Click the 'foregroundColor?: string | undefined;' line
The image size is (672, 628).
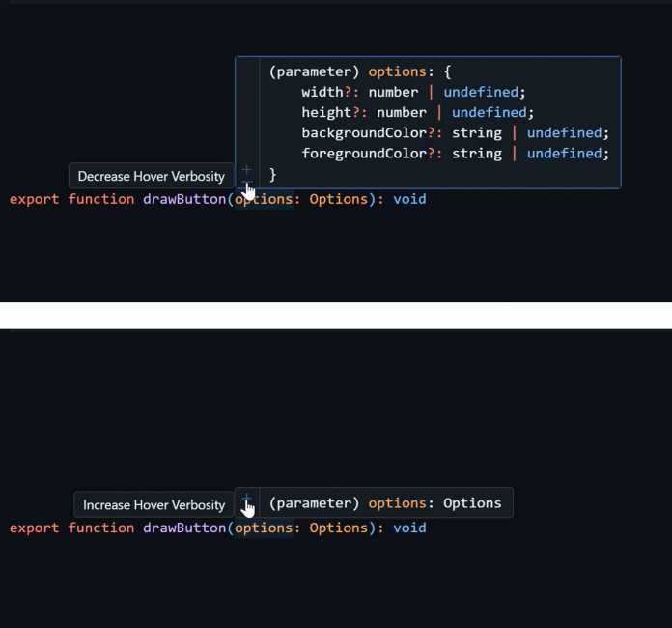455,154
